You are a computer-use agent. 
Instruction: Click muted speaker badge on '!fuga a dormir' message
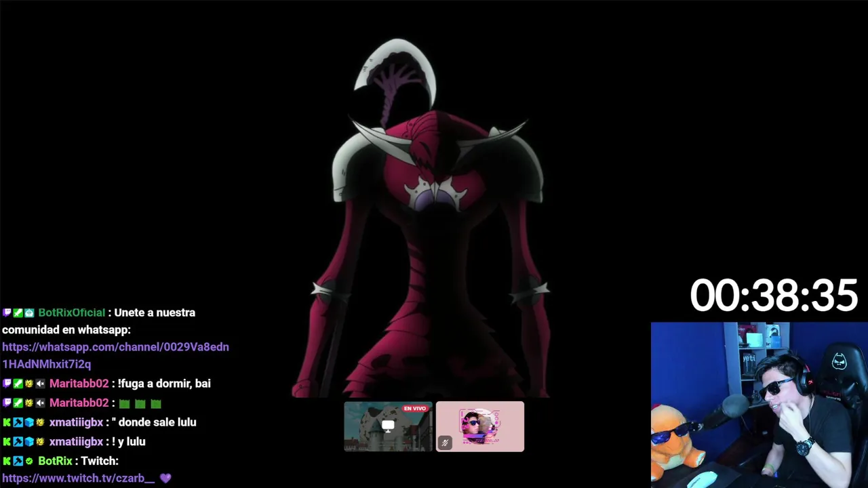tap(40, 384)
